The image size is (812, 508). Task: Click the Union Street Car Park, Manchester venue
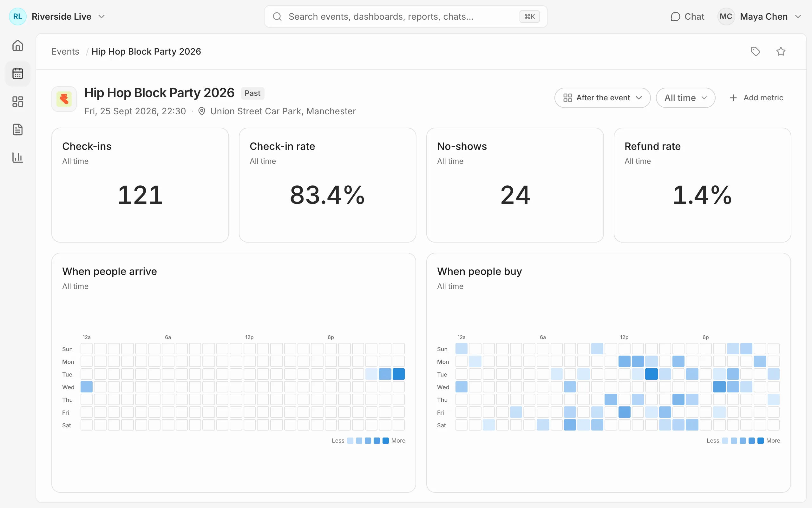click(x=283, y=111)
